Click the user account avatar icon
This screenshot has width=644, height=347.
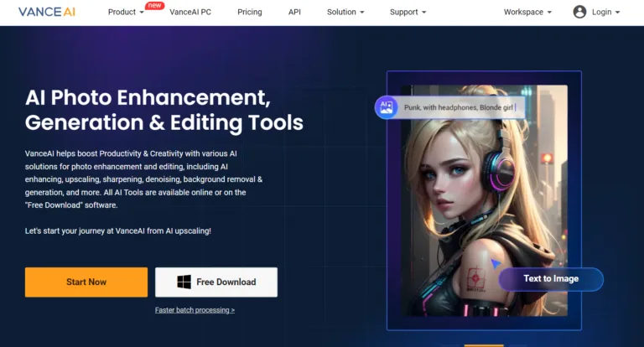click(x=579, y=12)
